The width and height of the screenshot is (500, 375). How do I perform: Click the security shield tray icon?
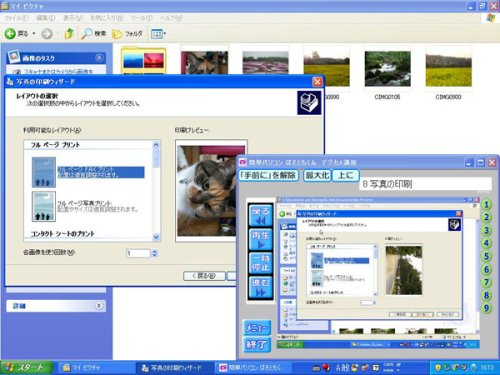(438, 368)
